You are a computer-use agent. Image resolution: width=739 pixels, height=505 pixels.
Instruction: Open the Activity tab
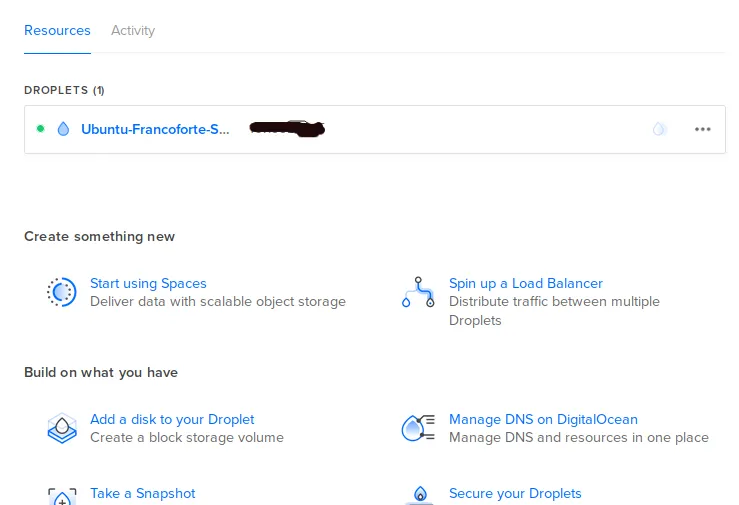[133, 31]
